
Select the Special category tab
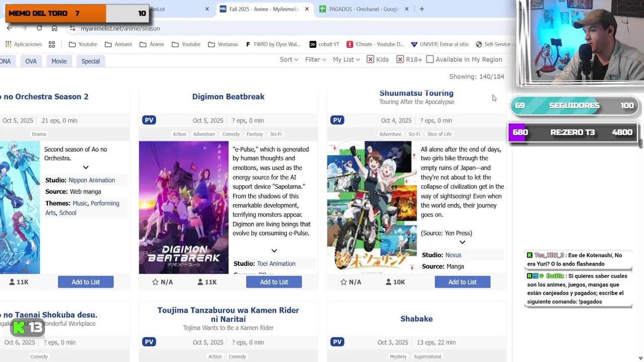[x=91, y=61]
